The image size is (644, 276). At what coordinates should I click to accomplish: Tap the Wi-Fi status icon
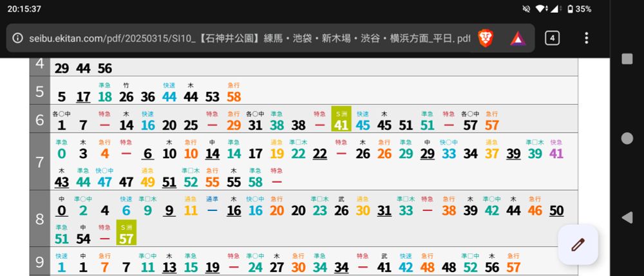tap(540, 9)
